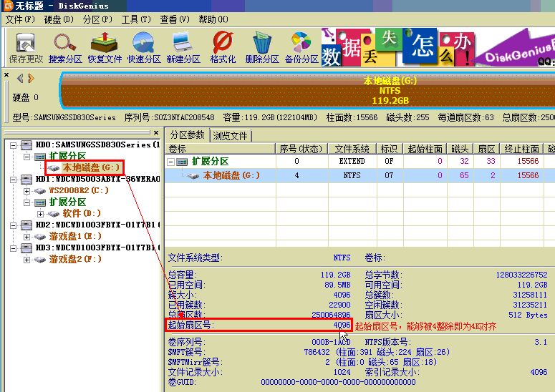Go to next disk with right arrow
The image size is (555, 392).
click(x=31, y=78)
